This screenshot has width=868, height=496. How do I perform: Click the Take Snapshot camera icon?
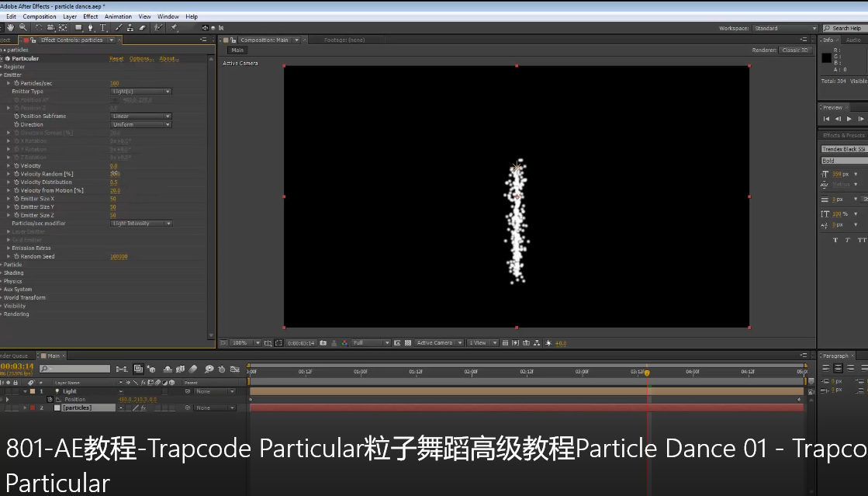[x=323, y=343]
